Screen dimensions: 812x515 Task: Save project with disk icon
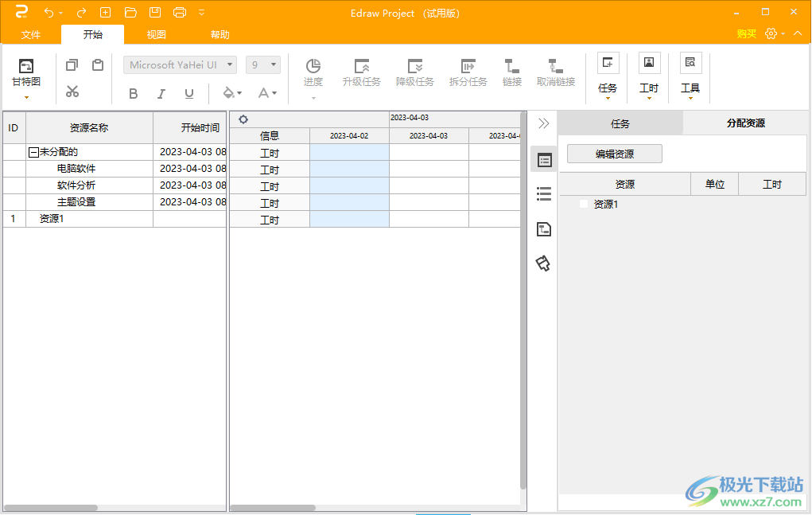pyautogui.click(x=155, y=13)
